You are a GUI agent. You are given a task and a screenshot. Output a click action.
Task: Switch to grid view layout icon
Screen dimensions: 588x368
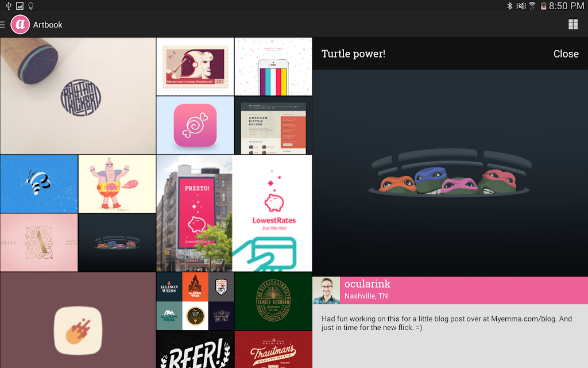(x=573, y=24)
